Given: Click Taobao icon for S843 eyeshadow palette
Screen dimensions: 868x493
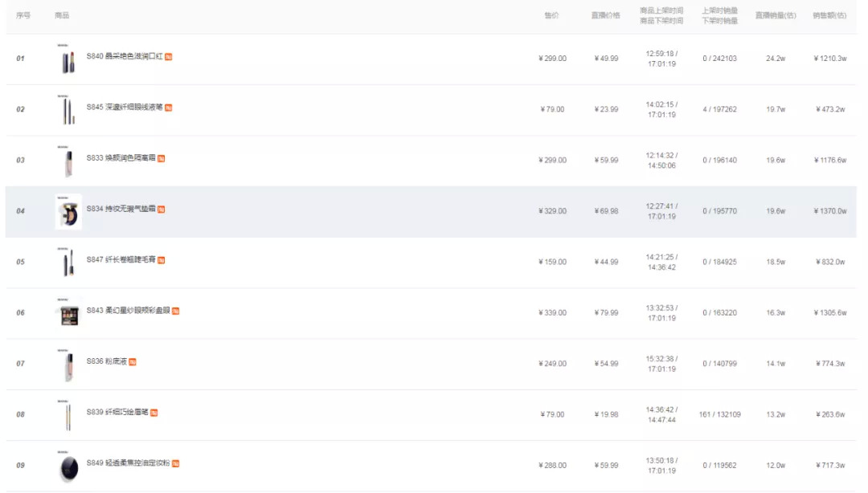Looking at the screenshot, I should (x=175, y=311).
